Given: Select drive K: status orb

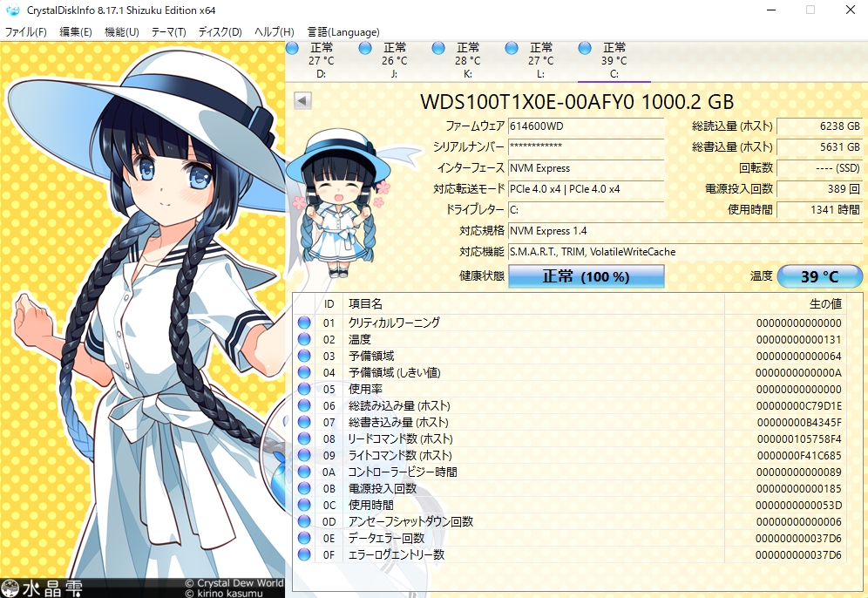Looking at the screenshot, I should (x=438, y=48).
